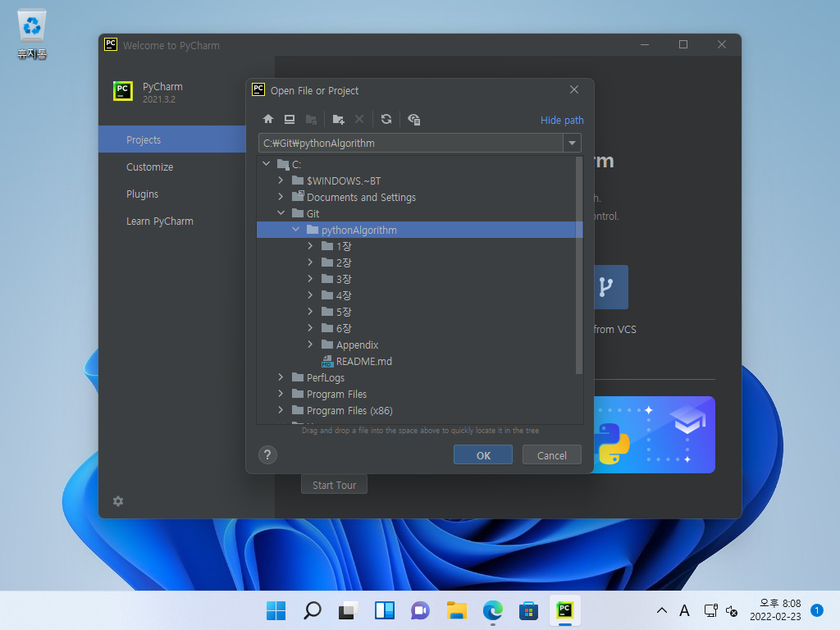Collapse the pythonAlgorithm folder
The width and height of the screenshot is (840, 630).
pos(295,230)
